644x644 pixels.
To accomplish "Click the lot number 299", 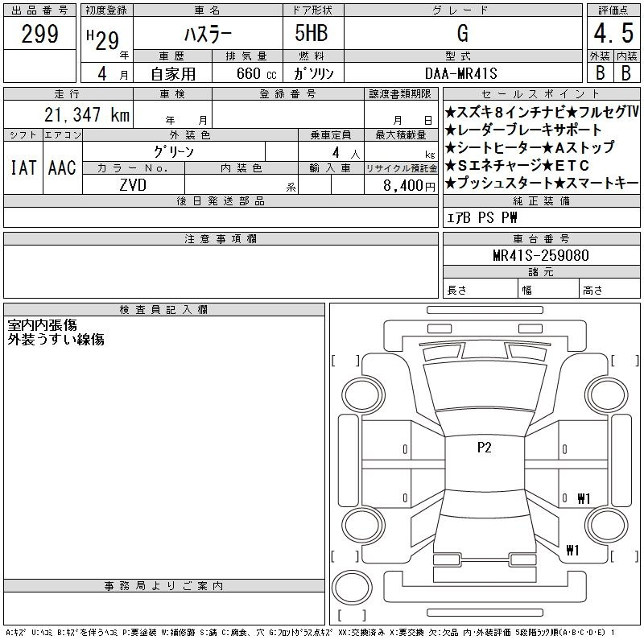I will click(39, 34).
